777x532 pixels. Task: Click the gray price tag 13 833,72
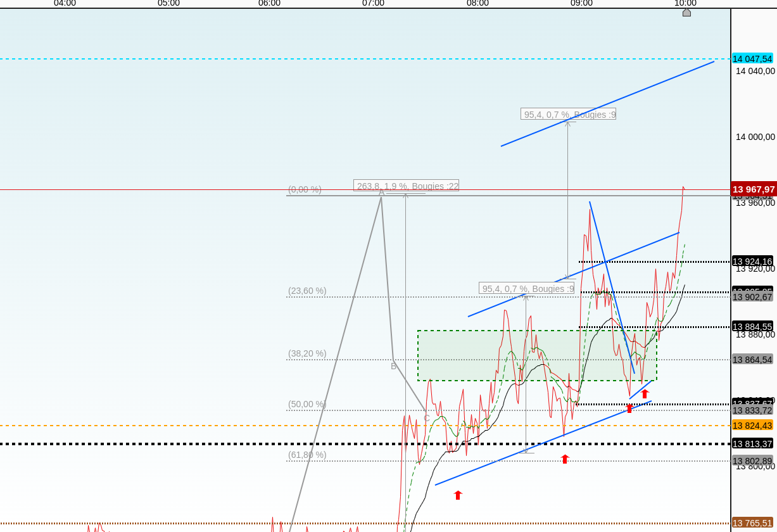[752, 410]
